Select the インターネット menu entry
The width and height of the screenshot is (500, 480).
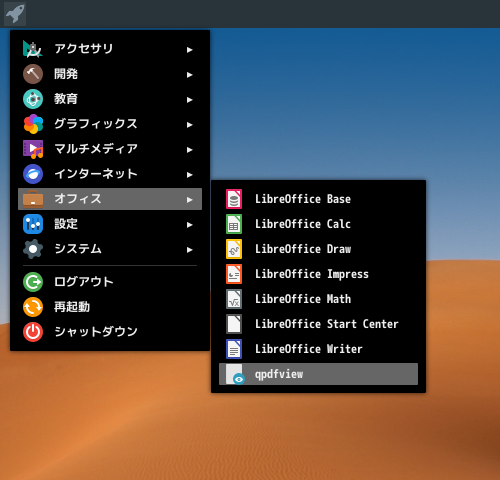(110, 174)
